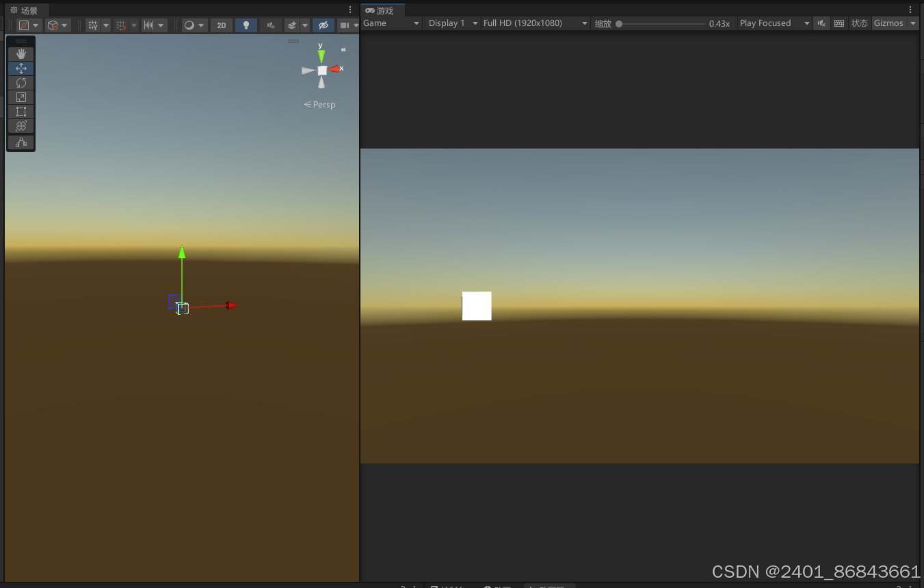Toggle the Gizmos keyboard shortcut button
This screenshot has height=588, width=924.
(x=839, y=23)
